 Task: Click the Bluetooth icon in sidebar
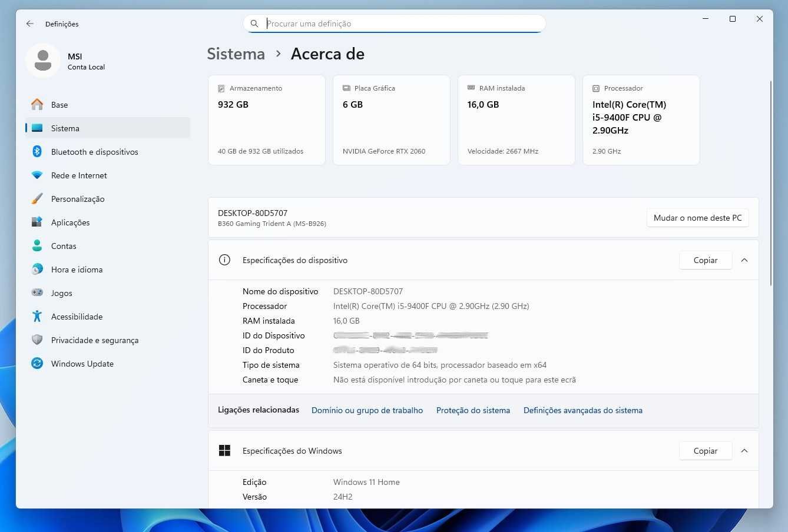(x=37, y=152)
